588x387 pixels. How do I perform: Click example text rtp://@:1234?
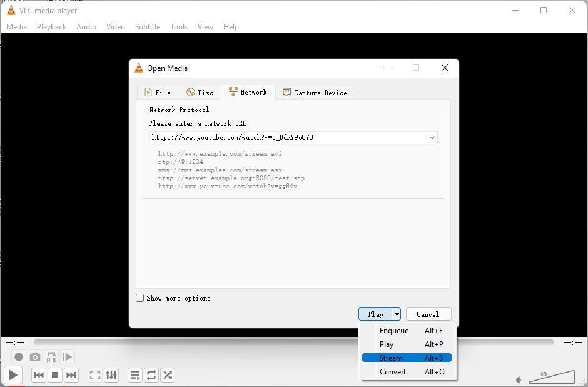pos(181,162)
